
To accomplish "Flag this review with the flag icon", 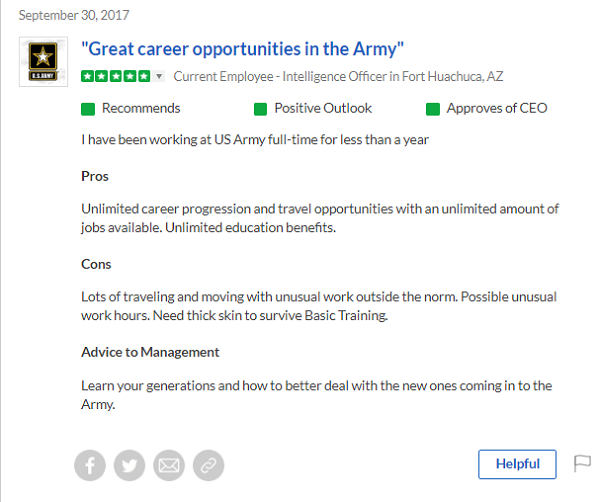I will (x=582, y=463).
